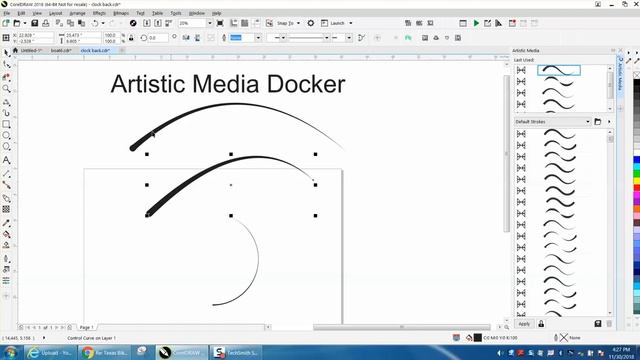Toggle the Show Rulers button
Image resolution: width=640 pixels, height=360 pixels.
point(233,23)
